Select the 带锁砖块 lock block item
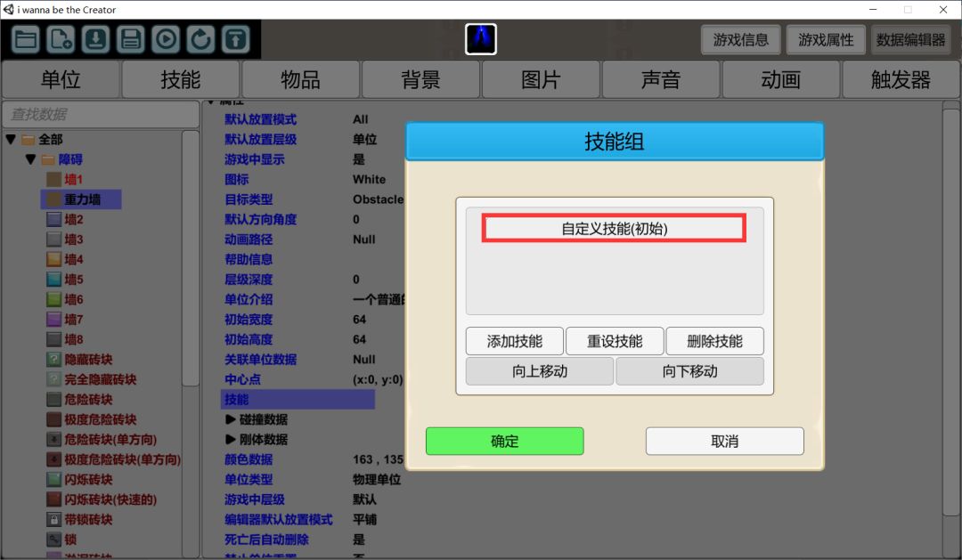The width and height of the screenshot is (962, 560). tap(88, 519)
